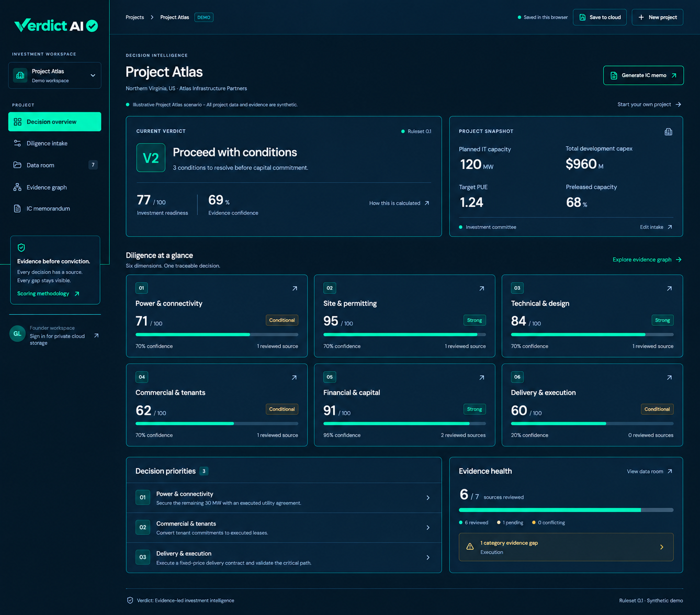Expand the Delivery & execution priority chevron
Viewport: 700px width, 615px height.
(x=428, y=557)
